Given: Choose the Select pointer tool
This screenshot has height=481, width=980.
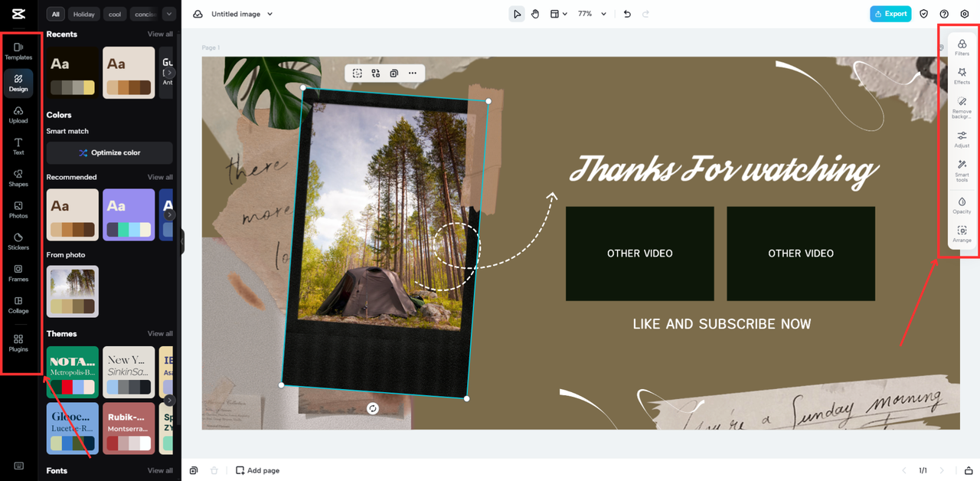Looking at the screenshot, I should tap(518, 14).
